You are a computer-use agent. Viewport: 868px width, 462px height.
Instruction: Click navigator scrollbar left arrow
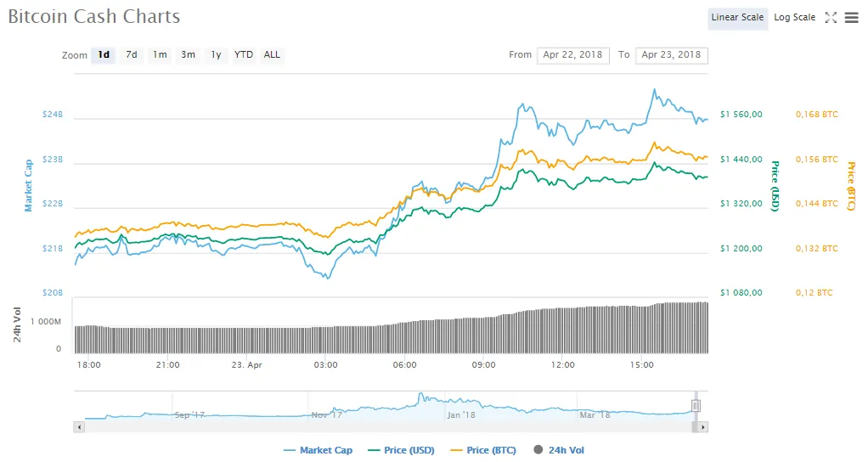(79, 427)
